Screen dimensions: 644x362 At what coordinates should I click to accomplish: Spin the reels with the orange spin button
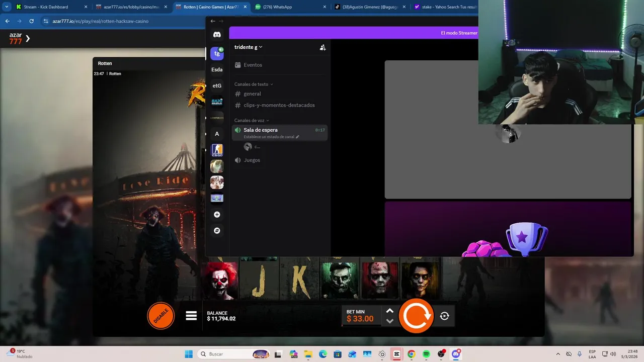pos(416,316)
